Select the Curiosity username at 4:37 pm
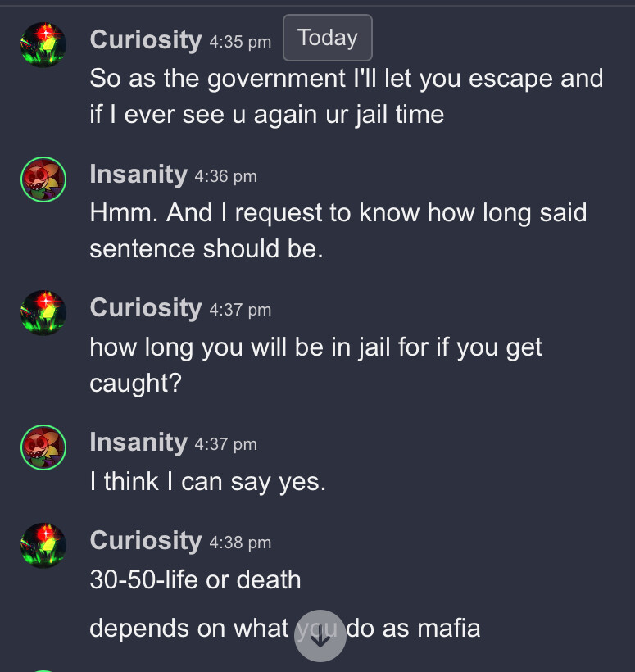635x672 pixels. (x=145, y=307)
